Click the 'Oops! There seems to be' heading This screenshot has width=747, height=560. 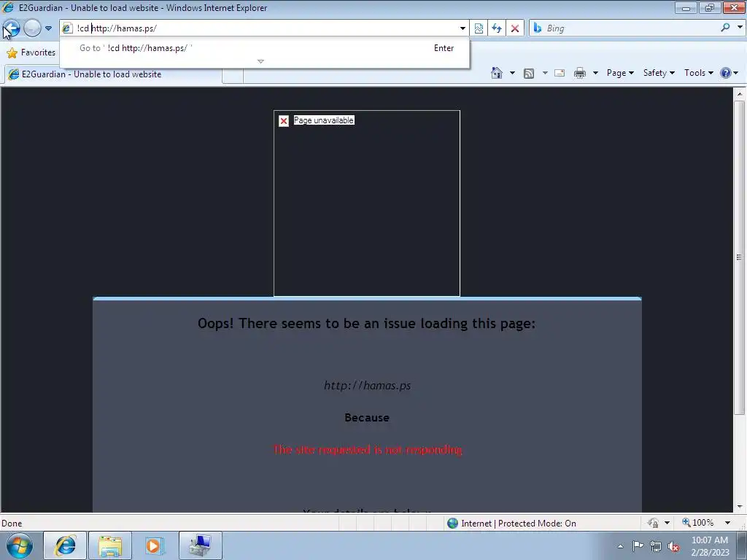[367, 323]
